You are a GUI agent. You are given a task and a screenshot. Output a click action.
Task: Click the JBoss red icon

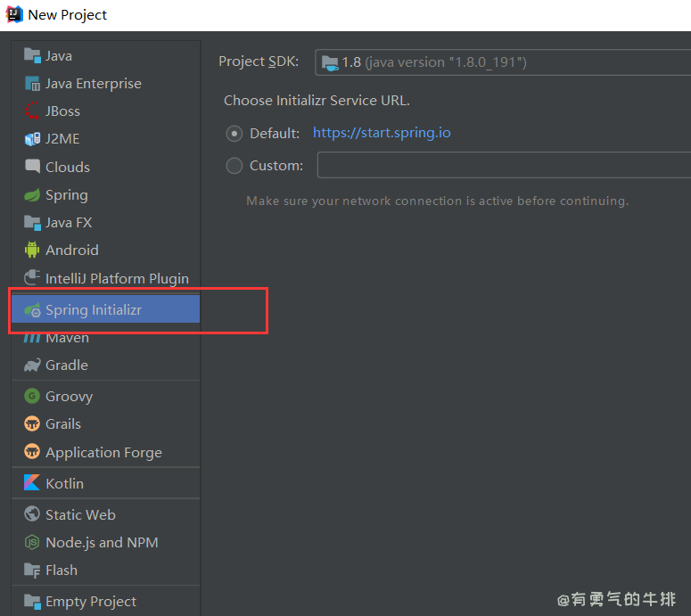[32, 111]
